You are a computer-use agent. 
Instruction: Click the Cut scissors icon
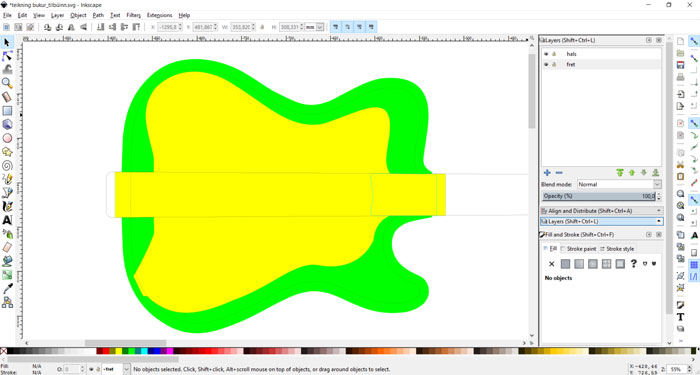(680, 165)
